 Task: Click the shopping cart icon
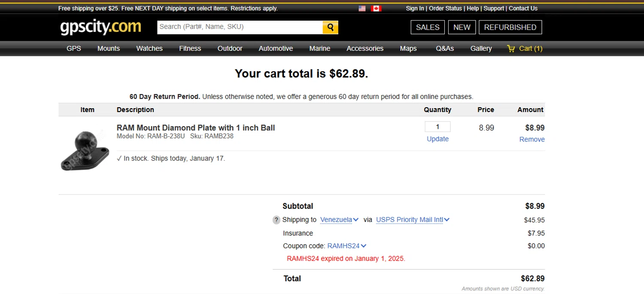[x=511, y=48]
